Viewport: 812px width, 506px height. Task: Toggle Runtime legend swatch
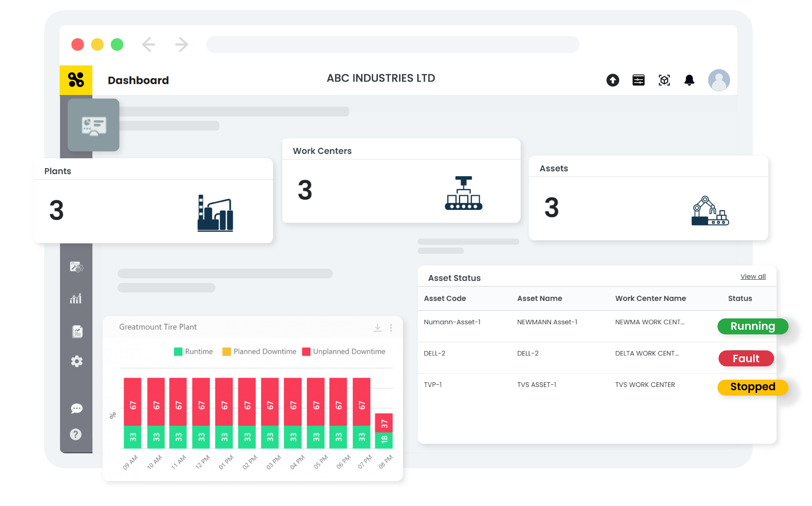(178, 352)
